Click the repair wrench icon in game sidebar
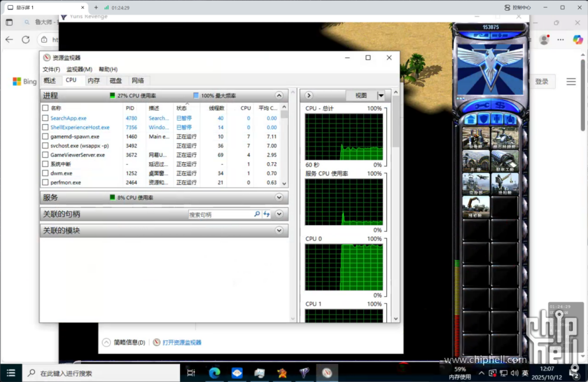This screenshot has width=588, height=382. 478,105
